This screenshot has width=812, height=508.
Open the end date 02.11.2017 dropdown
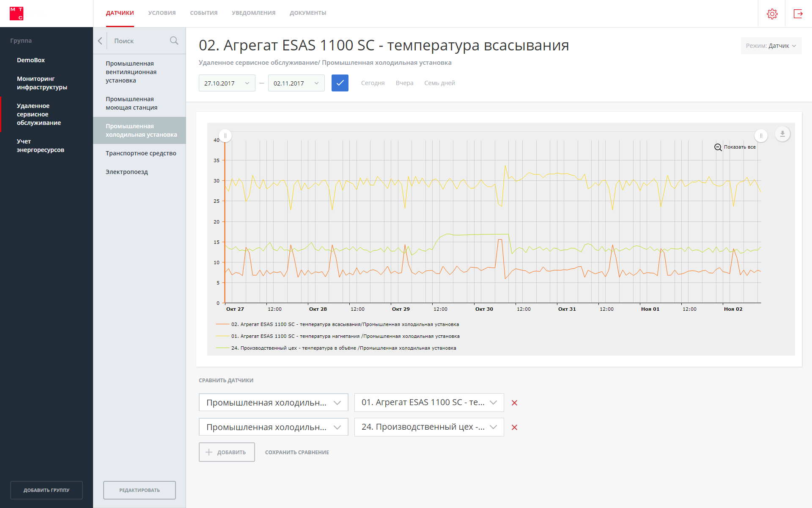pos(296,83)
